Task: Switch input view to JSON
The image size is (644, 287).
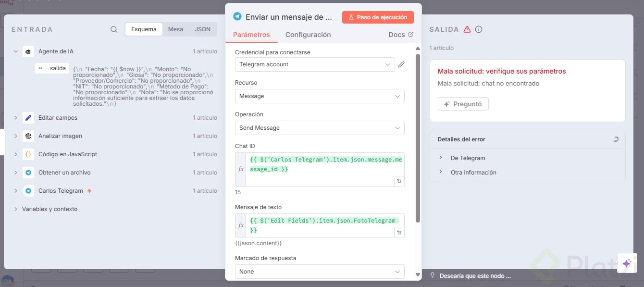Action: tap(202, 29)
